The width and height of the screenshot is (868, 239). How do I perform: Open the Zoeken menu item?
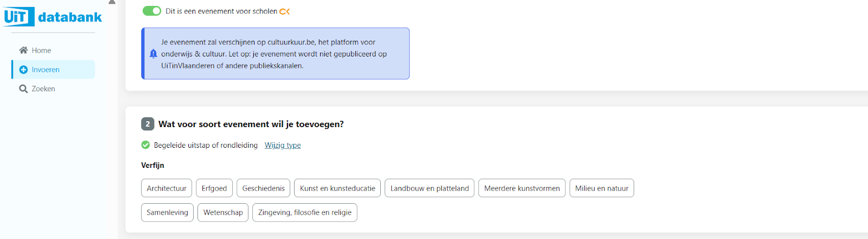pos(43,89)
